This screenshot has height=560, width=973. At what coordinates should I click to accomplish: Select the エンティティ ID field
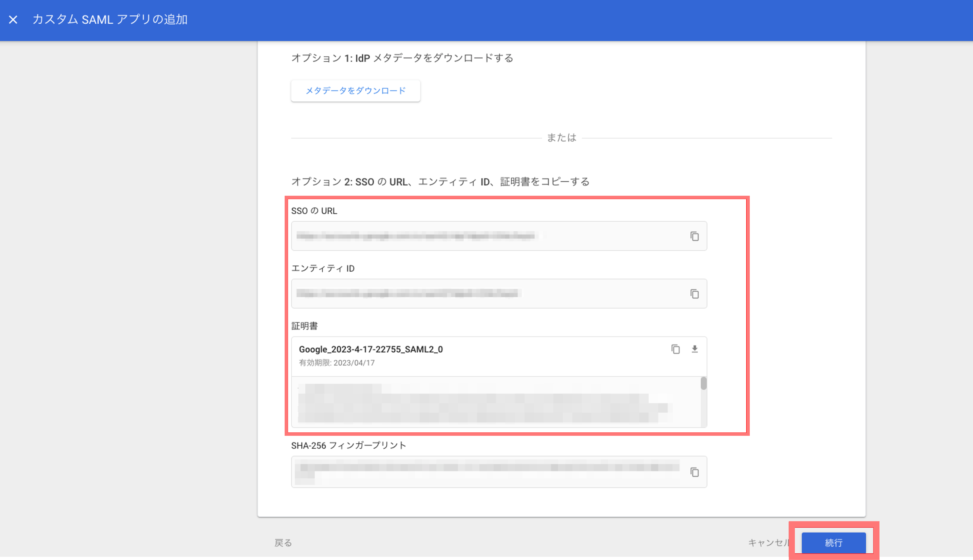tap(499, 293)
